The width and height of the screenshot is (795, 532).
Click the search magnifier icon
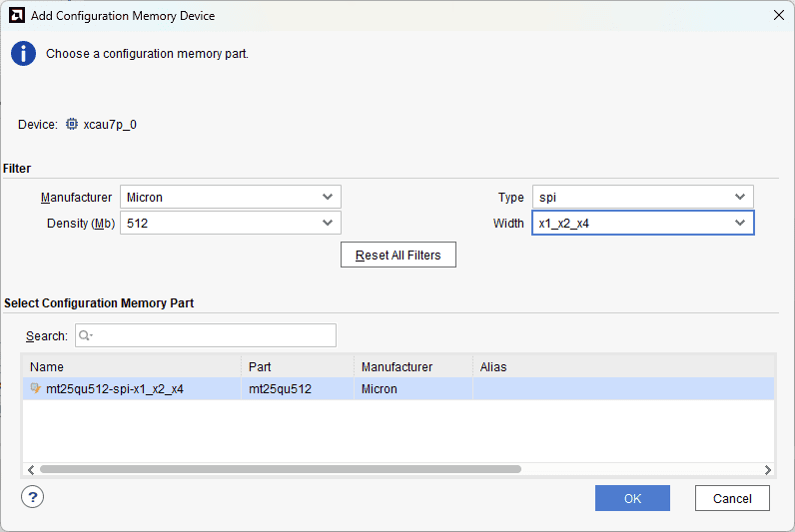(86, 336)
